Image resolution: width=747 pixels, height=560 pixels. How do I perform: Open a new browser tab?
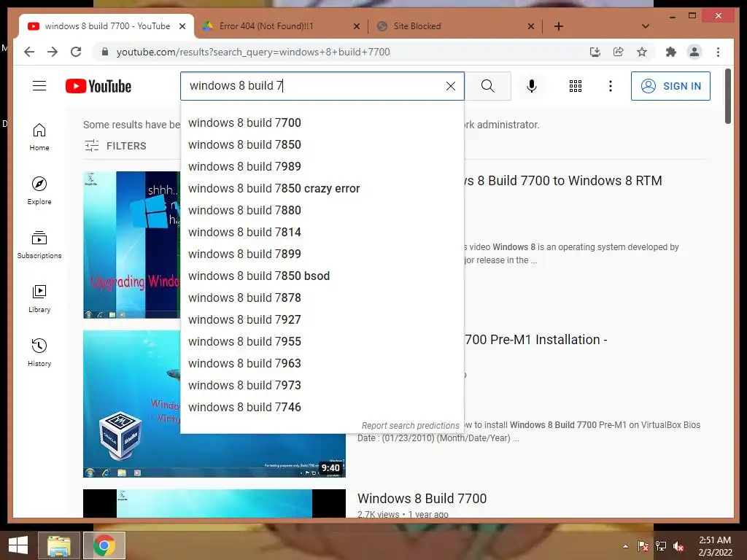pos(559,26)
